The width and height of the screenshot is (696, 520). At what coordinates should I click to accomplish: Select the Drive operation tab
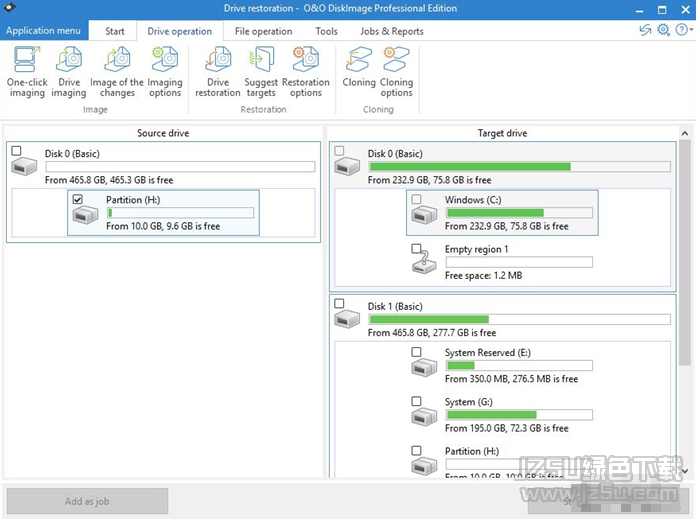tap(180, 31)
